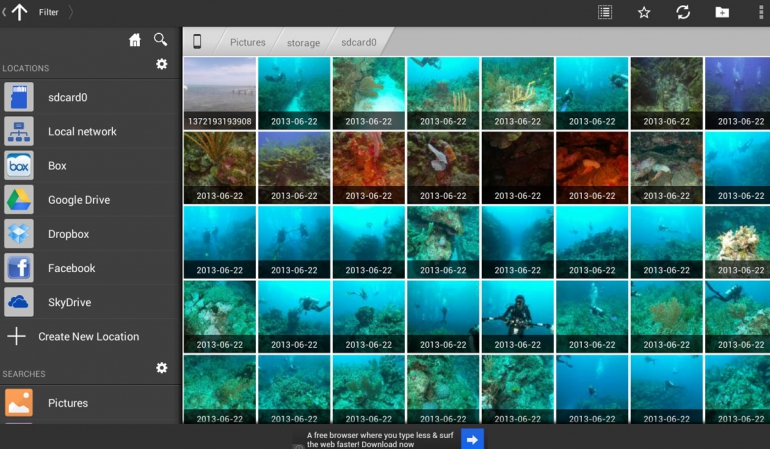Viewport: 770px width, 449px height.
Task: Open Locations settings gear
Action: pos(162,65)
